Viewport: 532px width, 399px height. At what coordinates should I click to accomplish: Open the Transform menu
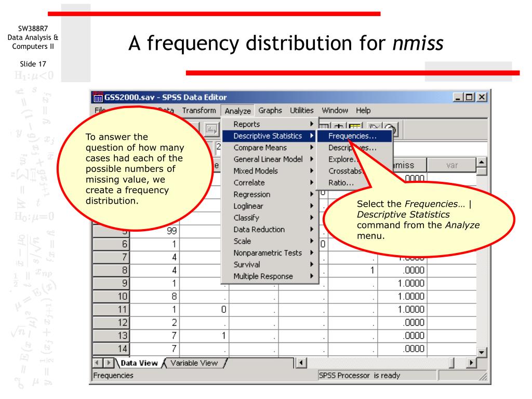(x=199, y=110)
